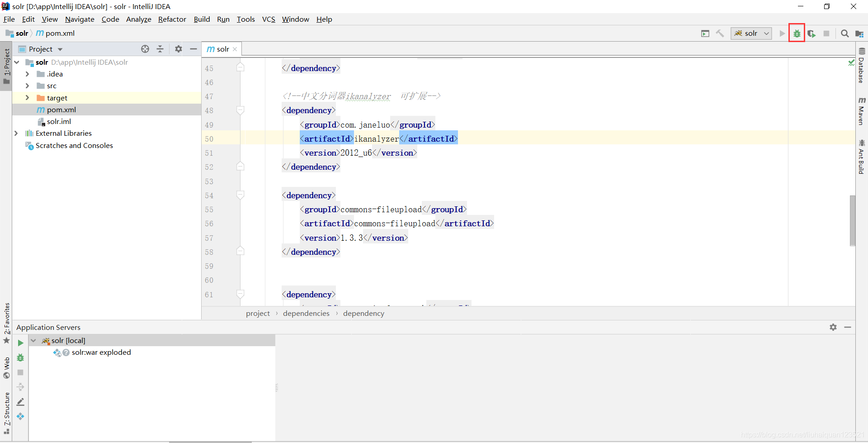
Task: Close the solr editor tab
Action: click(235, 49)
